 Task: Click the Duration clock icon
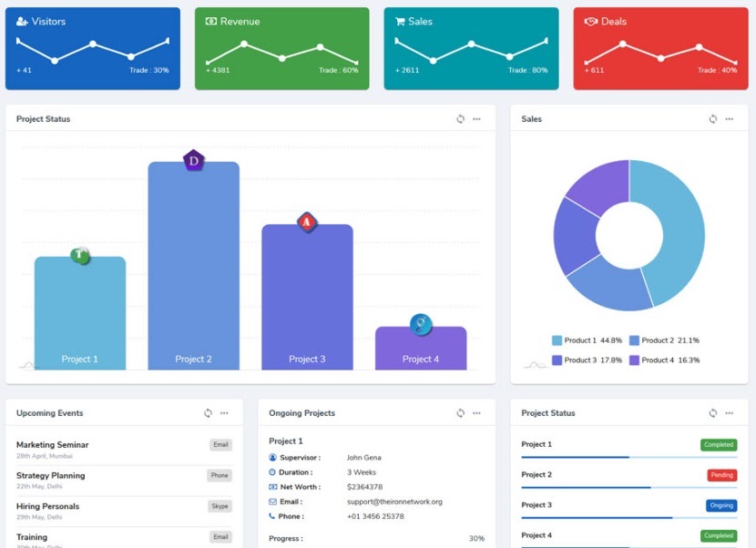pyautogui.click(x=272, y=472)
